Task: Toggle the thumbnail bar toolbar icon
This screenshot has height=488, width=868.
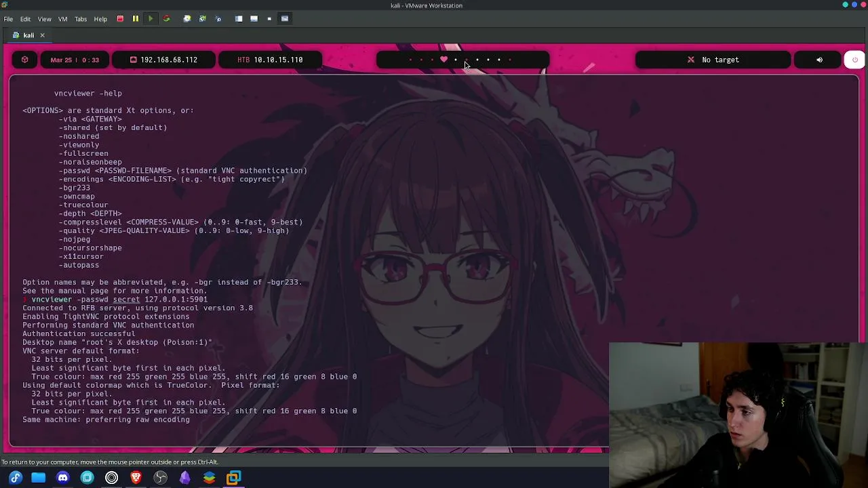Action: point(254,19)
